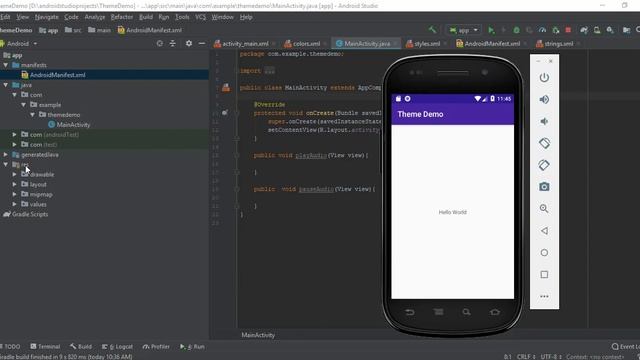Click the folded import region in editor
640x360 pixels.
coord(269,71)
